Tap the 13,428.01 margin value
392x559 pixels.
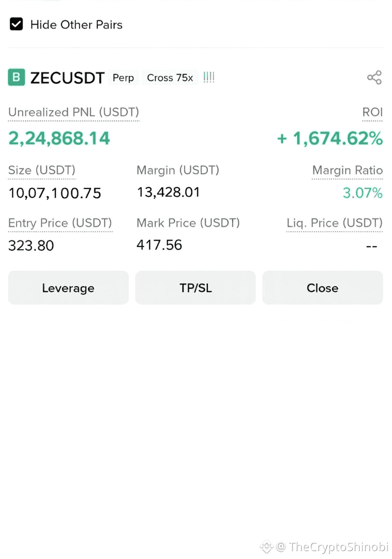(x=168, y=192)
